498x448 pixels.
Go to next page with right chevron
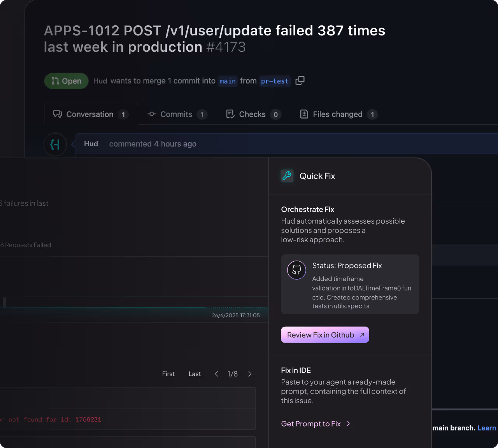[x=250, y=374]
